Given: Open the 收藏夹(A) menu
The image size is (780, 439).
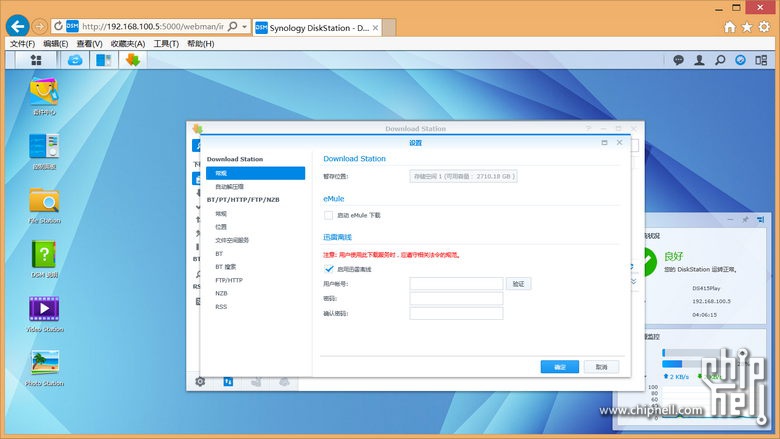Looking at the screenshot, I should 128,44.
